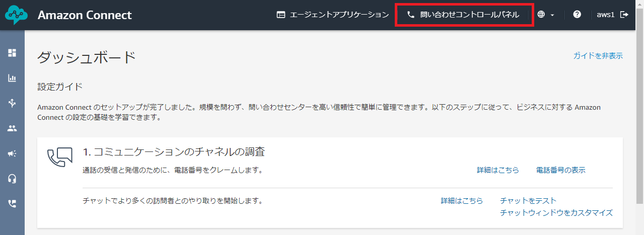Open the phone Channels sidebar icon
The height and width of the screenshot is (235, 644).
pos(12,204)
